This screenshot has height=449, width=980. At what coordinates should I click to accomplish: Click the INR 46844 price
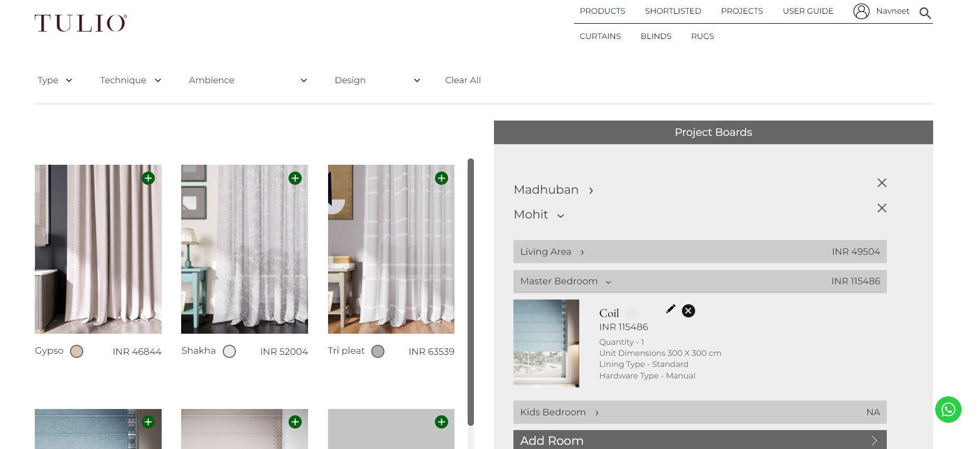137,352
